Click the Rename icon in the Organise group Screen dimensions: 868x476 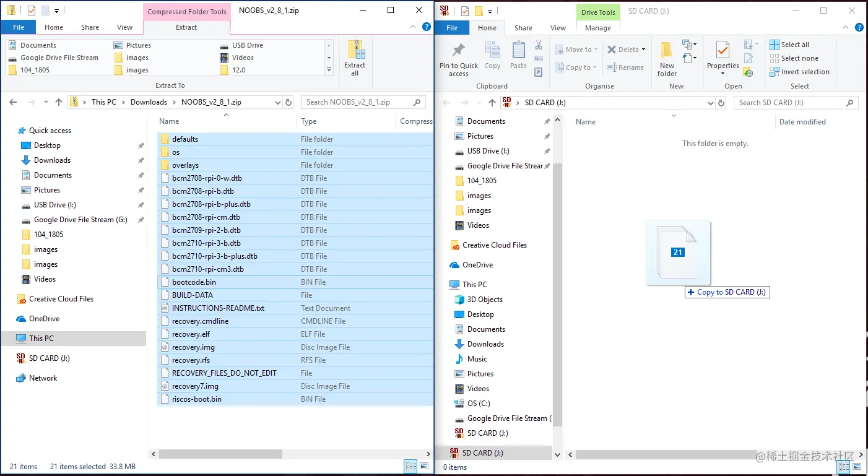612,67
